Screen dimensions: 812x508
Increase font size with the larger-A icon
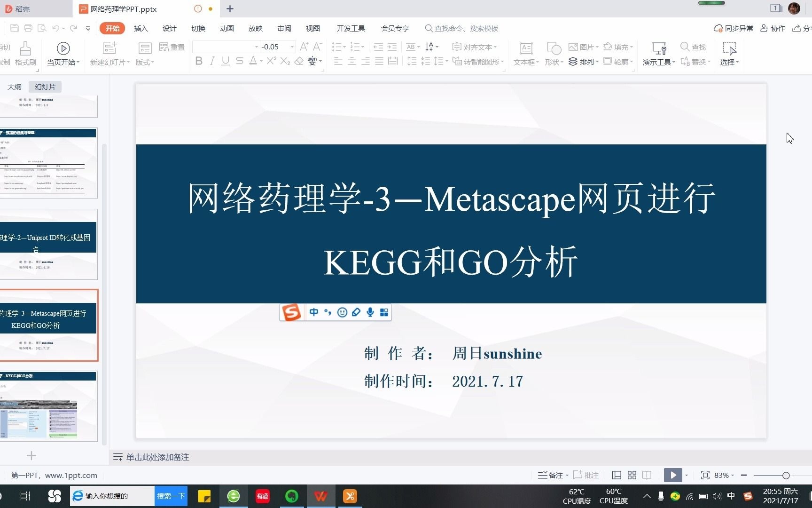click(x=304, y=47)
